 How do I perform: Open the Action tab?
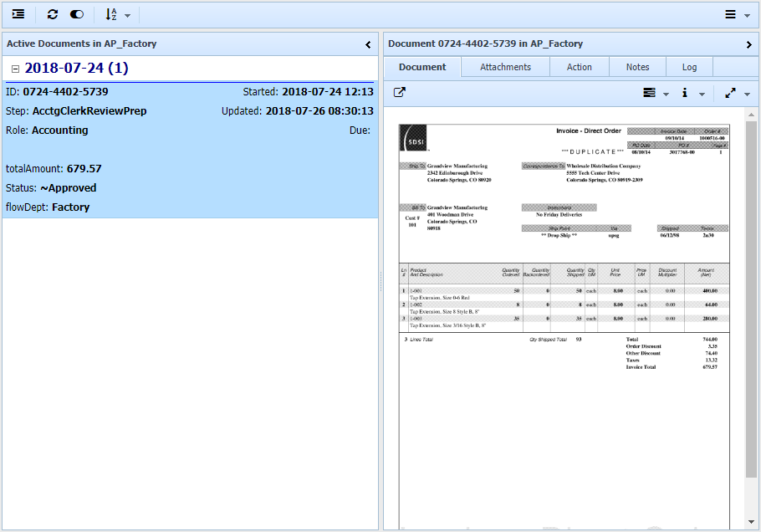tap(579, 67)
